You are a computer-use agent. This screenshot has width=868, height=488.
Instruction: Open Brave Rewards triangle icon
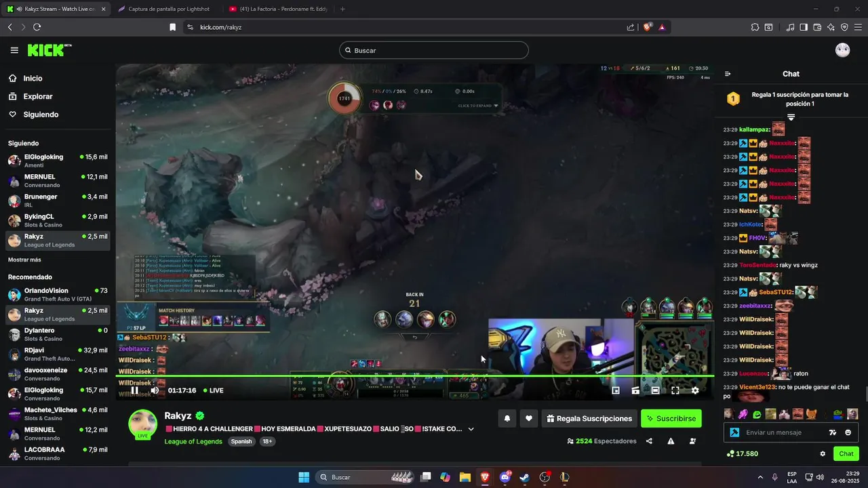click(662, 27)
